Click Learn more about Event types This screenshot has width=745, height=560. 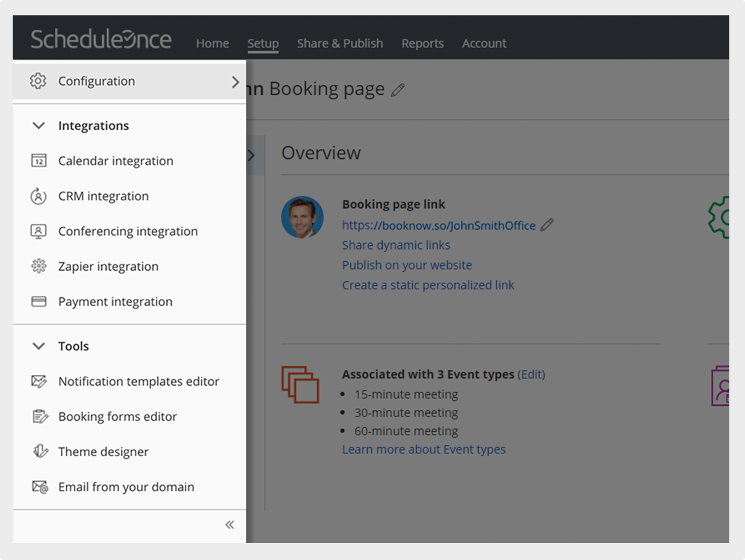tap(424, 450)
